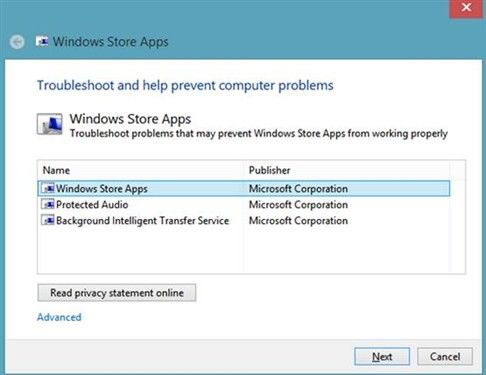Sort list by the Publisher column header
The image size is (486, 375).
coord(347,170)
